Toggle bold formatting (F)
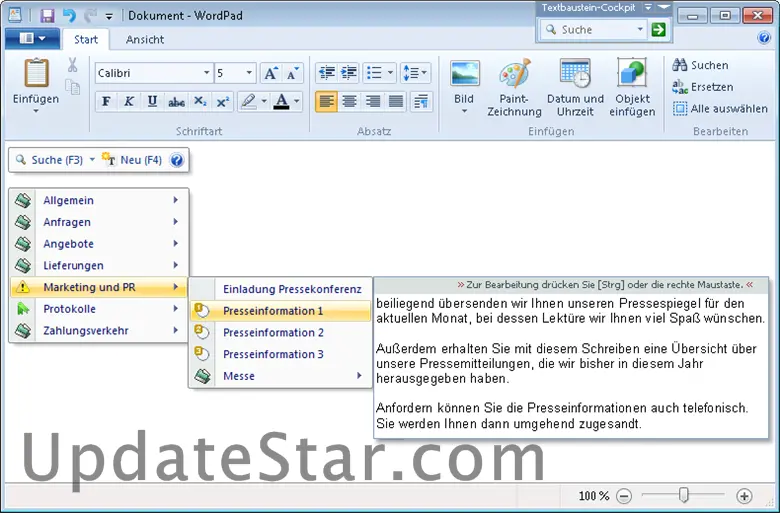 [x=106, y=102]
